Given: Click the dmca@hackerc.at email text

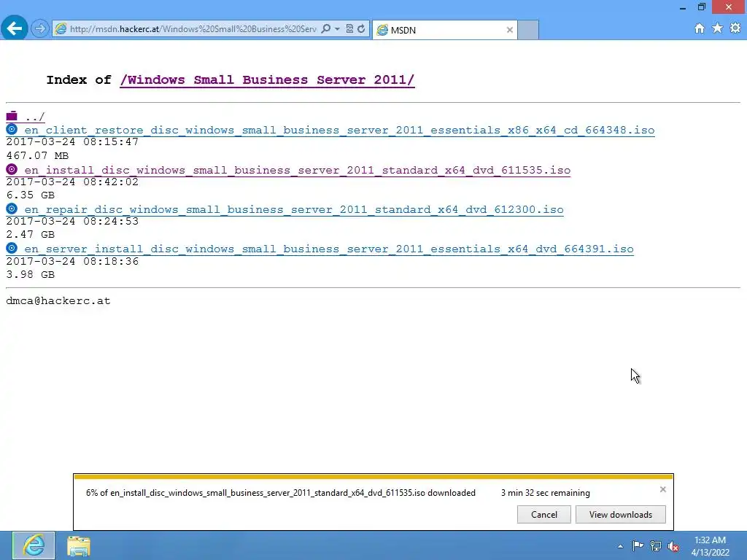Looking at the screenshot, I should [x=58, y=301].
